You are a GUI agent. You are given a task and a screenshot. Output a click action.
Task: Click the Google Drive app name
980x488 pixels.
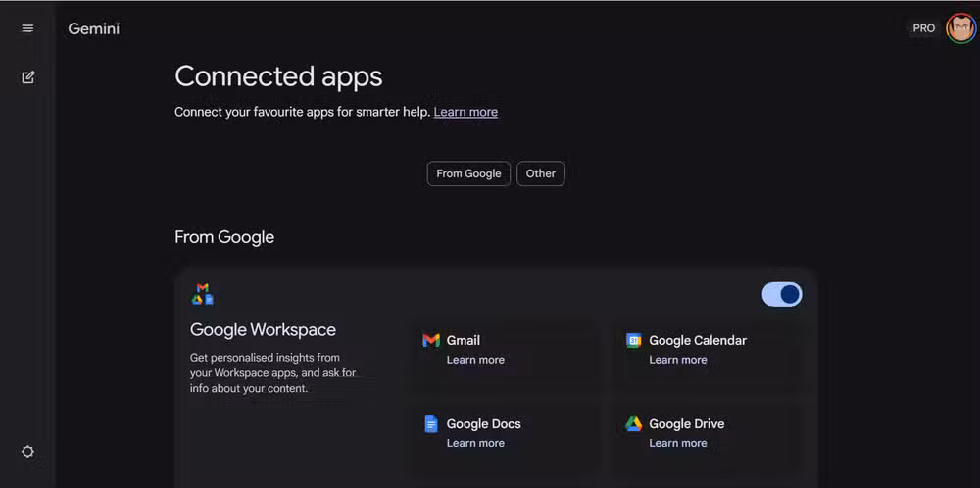tap(686, 424)
